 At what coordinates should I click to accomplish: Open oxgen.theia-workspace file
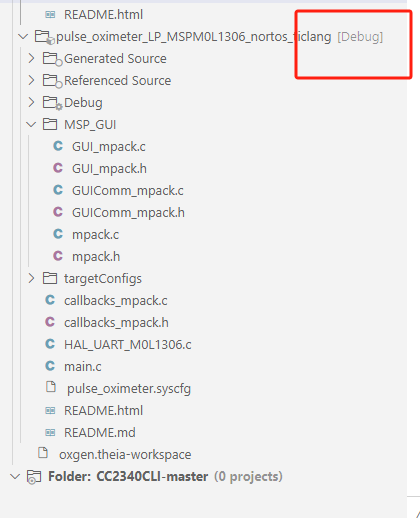tap(125, 455)
